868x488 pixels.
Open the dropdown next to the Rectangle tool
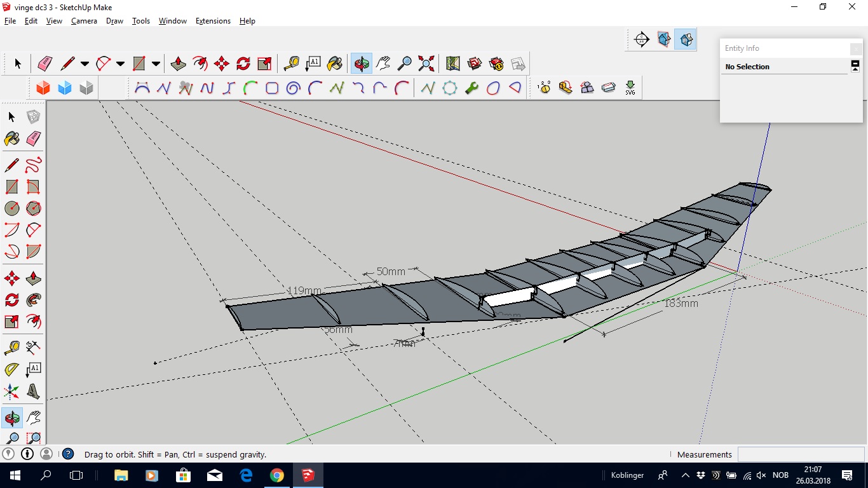coord(156,64)
